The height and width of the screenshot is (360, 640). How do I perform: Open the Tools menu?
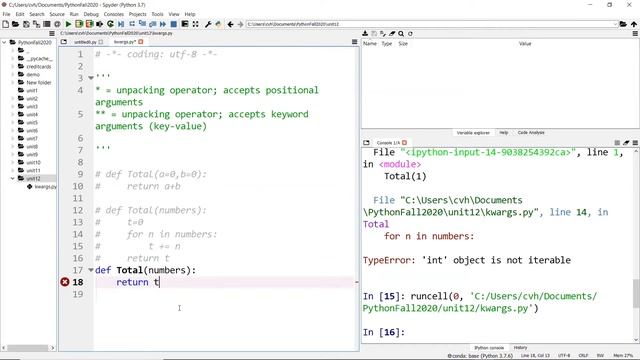[157, 14]
